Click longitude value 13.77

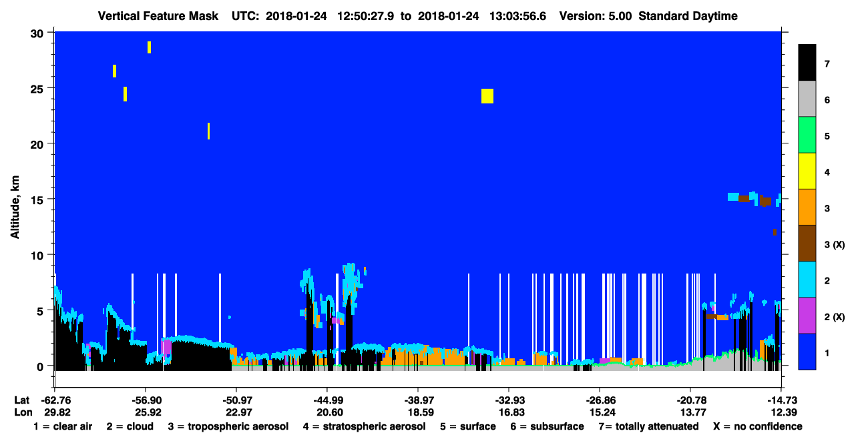(692, 412)
